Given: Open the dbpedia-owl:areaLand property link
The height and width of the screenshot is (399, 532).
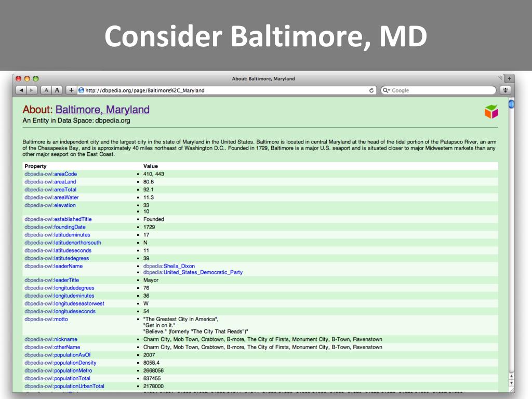Looking at the screenshot, I should pyautogui.click(x=50, y=182).
